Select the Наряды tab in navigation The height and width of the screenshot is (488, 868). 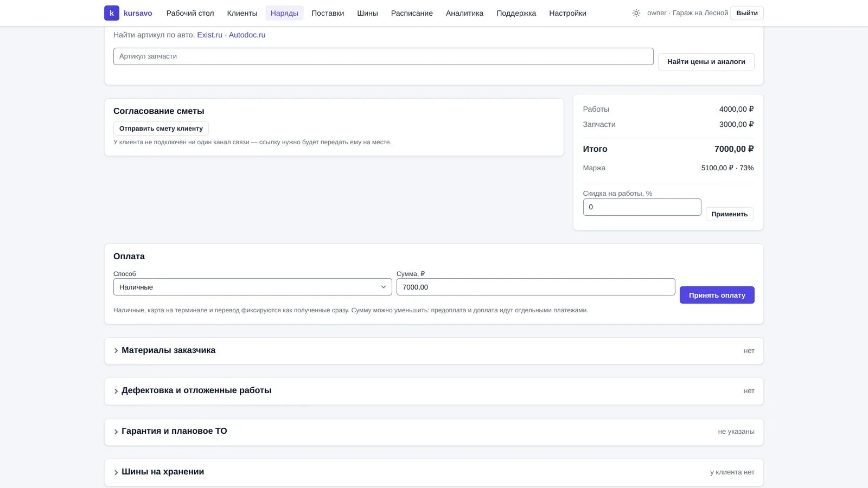(x=284, y=13)
